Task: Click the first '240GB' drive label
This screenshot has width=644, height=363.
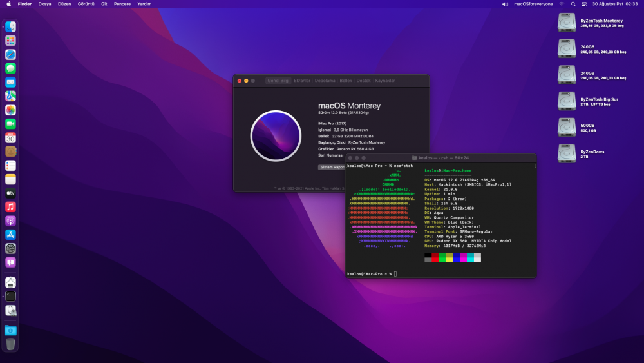Action: [587, 47]
